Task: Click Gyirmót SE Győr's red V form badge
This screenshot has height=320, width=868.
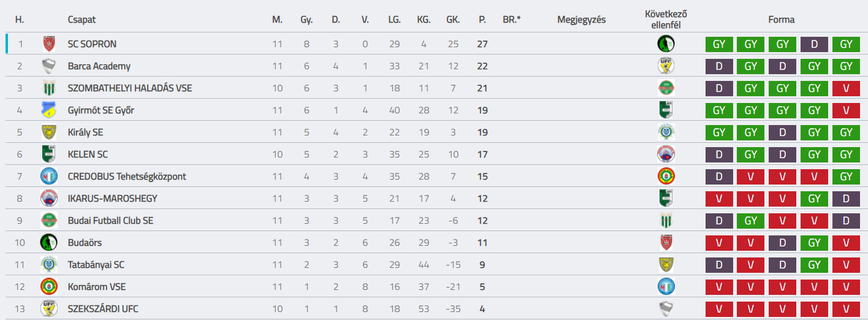Action: tap(847, 110)
